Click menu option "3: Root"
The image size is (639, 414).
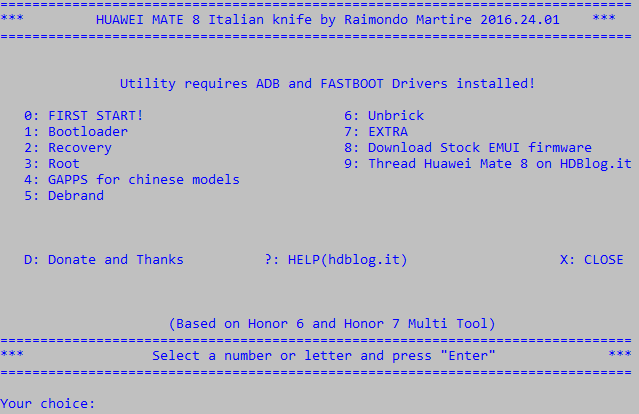tap(52, 163)
